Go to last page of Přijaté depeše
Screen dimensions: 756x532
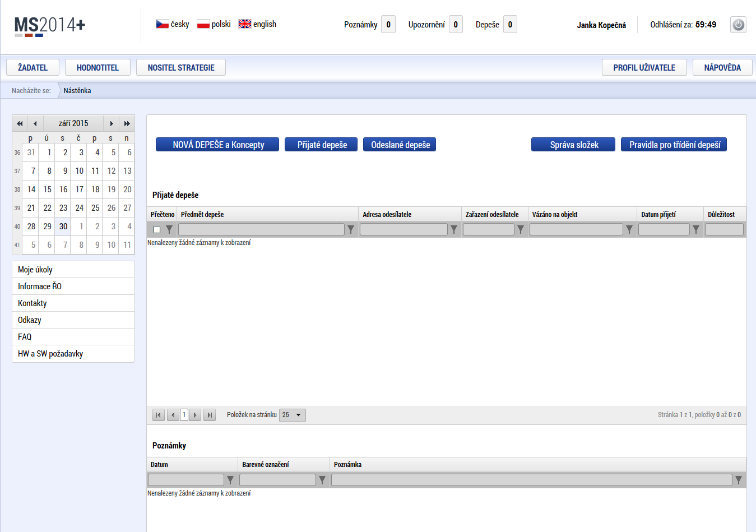pyautogui.click(x=210, y=415)
